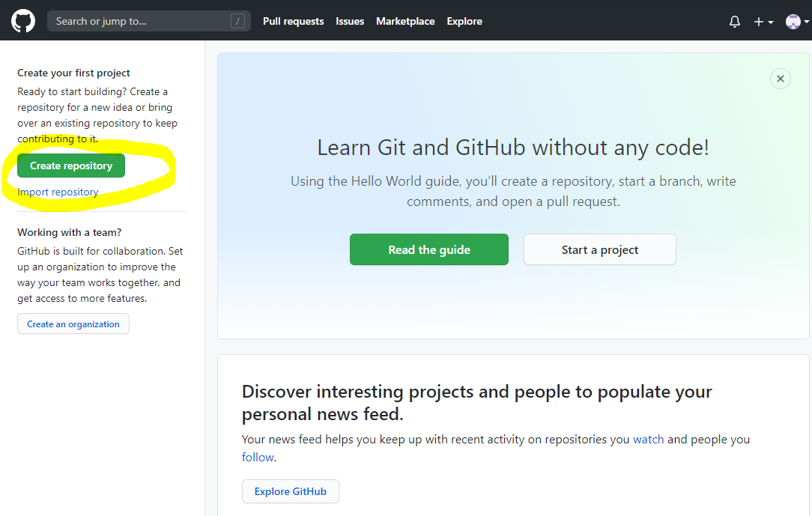Image resolution: width=812 pixels, height=516 pixels.
Task: Follow the 'watch' link
Action: 649,440
